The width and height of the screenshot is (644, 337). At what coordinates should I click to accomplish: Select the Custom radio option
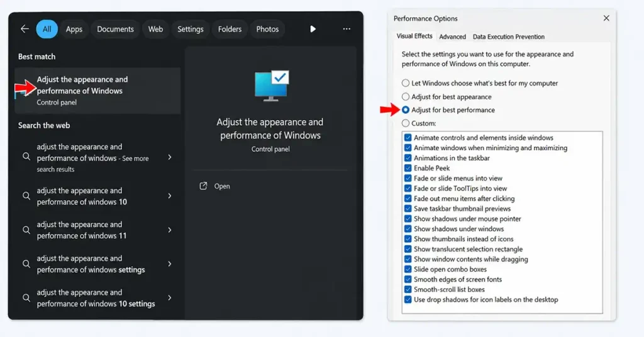tap(406, 123)
